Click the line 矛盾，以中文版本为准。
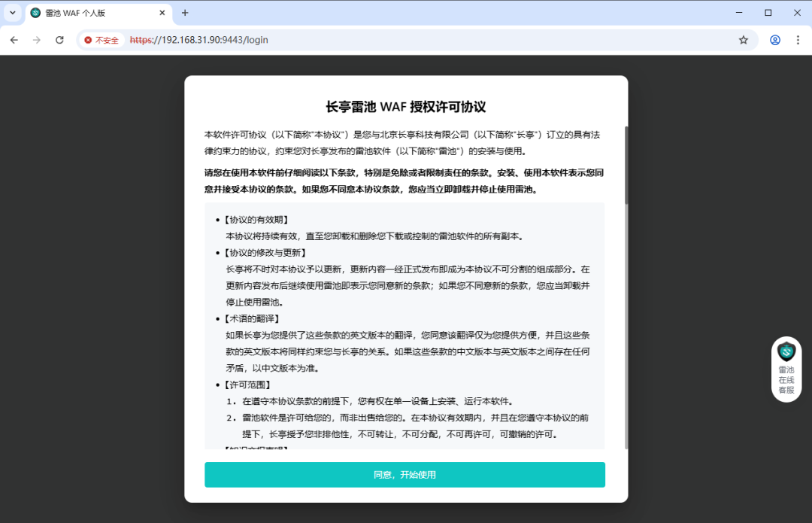 272,368
